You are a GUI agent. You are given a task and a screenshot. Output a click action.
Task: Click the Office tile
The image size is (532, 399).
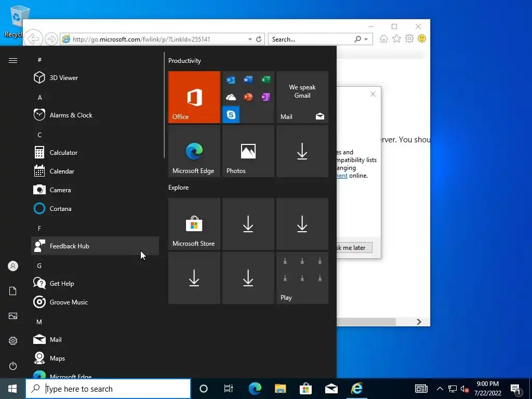point(194,97)
